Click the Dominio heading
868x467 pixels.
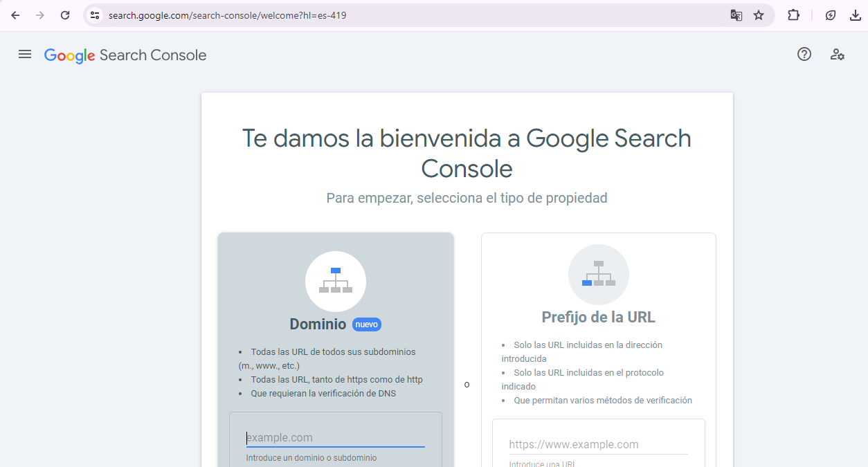coord(318,324)
